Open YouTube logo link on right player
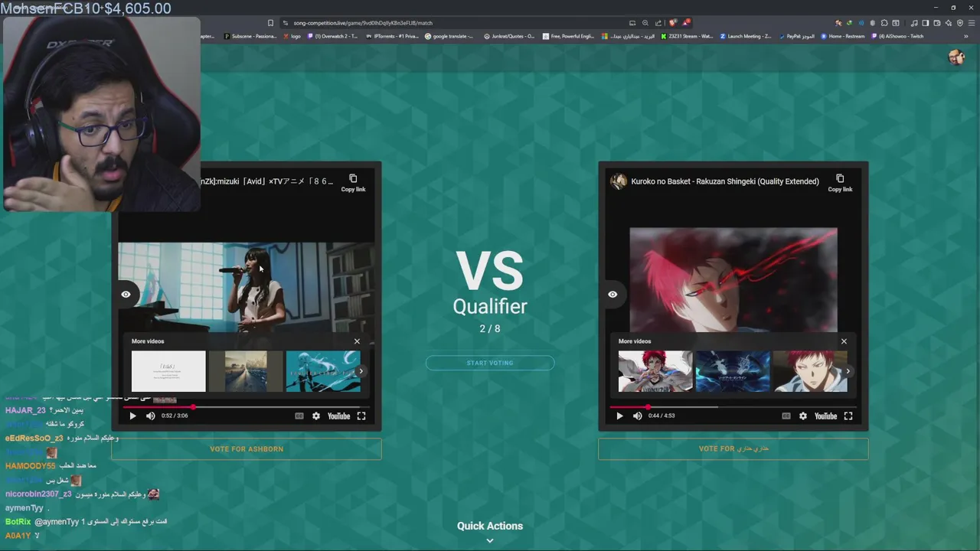The height and width of the screenshot is (551, 980). pyautogui.click(x=825, y=416)
